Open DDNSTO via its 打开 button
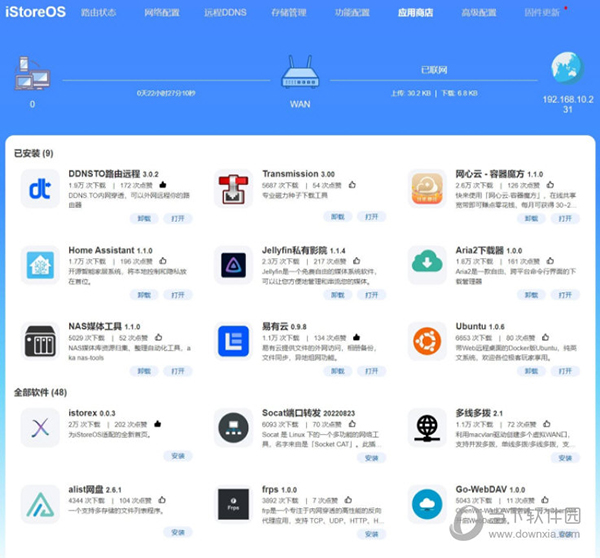Viewport: 600px width, 558px height. tap(178, 219)
